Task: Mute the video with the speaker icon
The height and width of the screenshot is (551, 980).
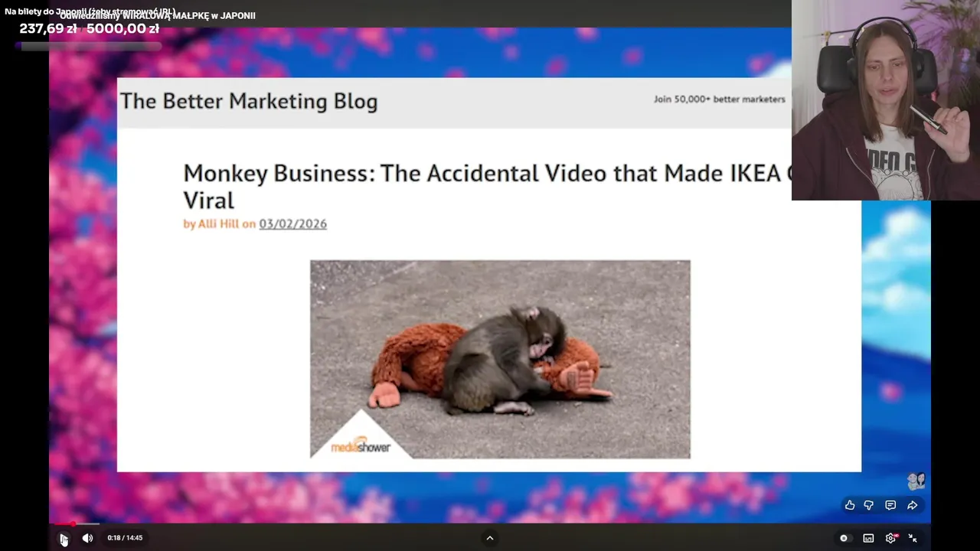Action: tap(87, 538)
